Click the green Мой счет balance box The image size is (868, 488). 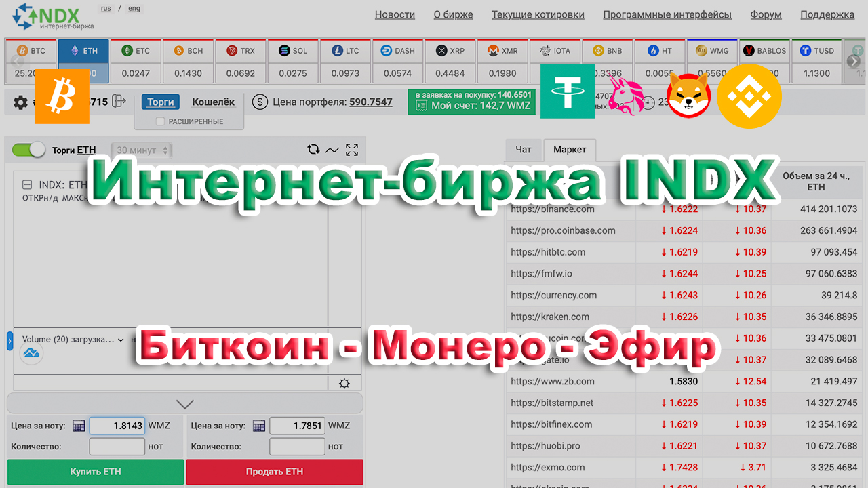[x=473, y=102]
